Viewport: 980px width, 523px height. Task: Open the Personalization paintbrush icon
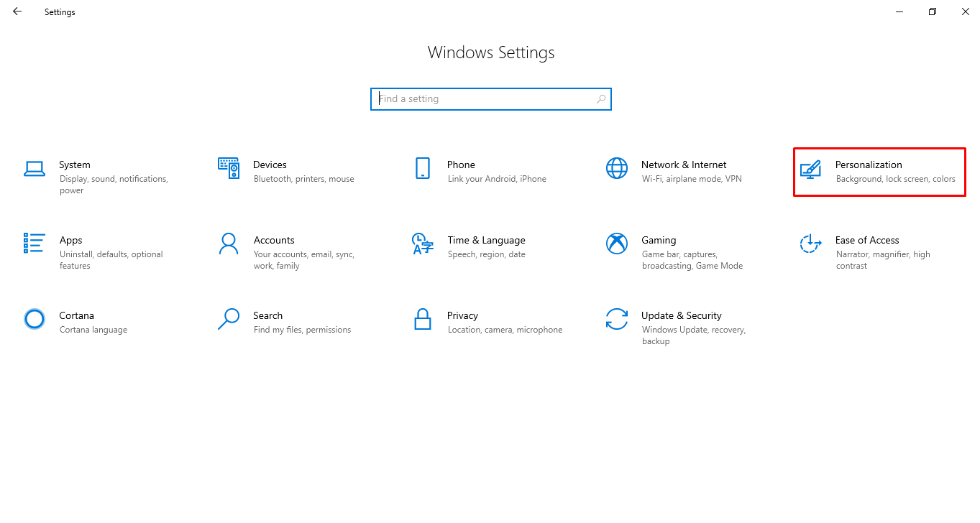(x=811, y=170)
